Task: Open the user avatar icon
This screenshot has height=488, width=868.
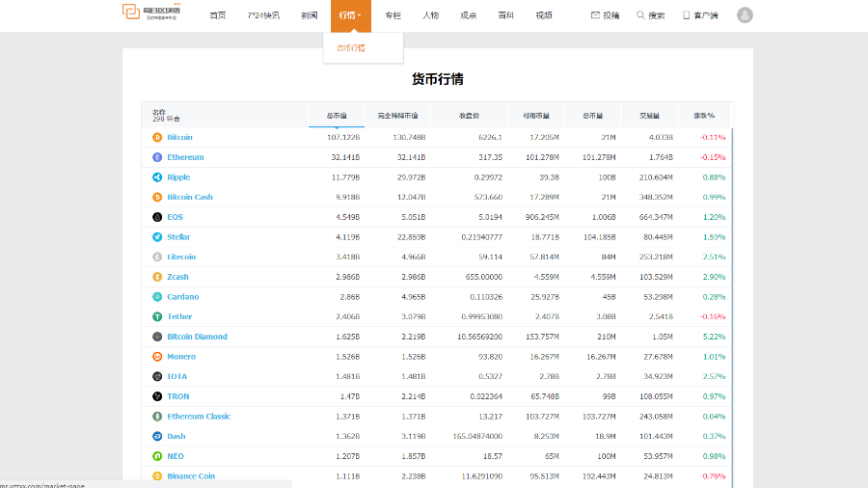Action: [745, 15]
